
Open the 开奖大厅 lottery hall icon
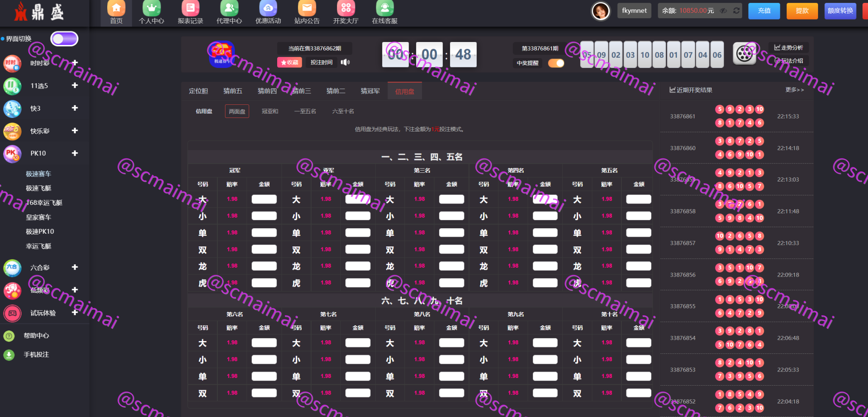click(346, 8)
